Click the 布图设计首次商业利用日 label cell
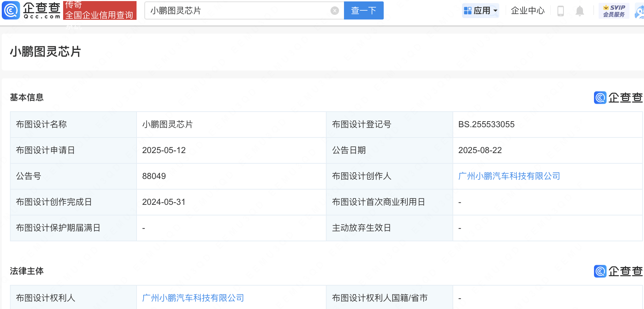This screenshot has height=309, width=644. [389, 202]
